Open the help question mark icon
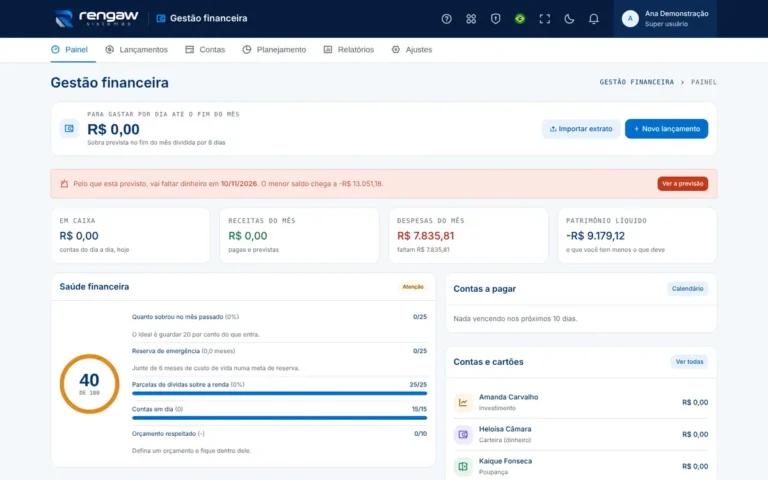This screenshot has height=480, width=768. 446,19
